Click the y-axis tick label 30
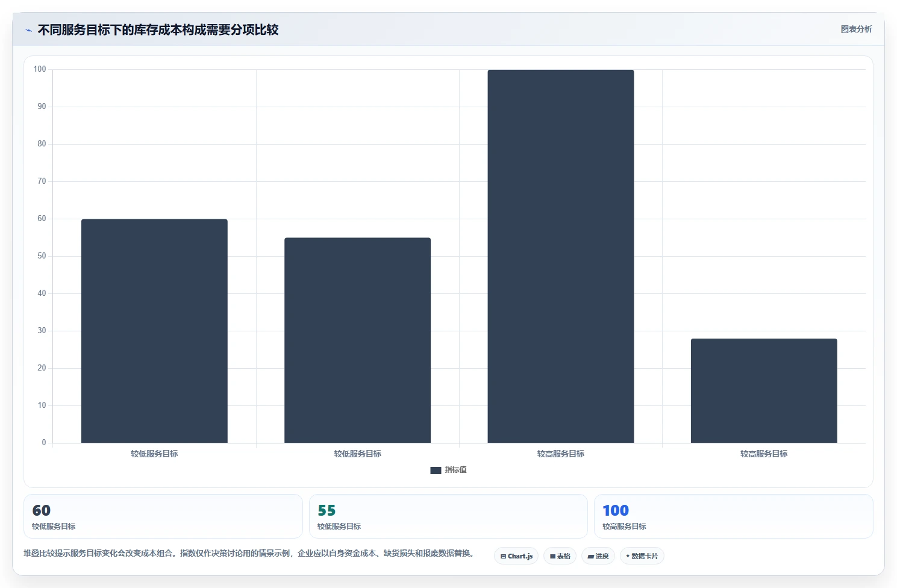This screenshot has height=588, width=897. [x=42, y=331]
